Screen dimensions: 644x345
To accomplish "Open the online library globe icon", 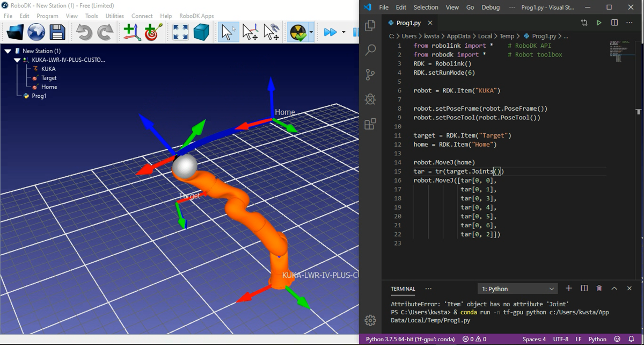I will tap(36, 32).
